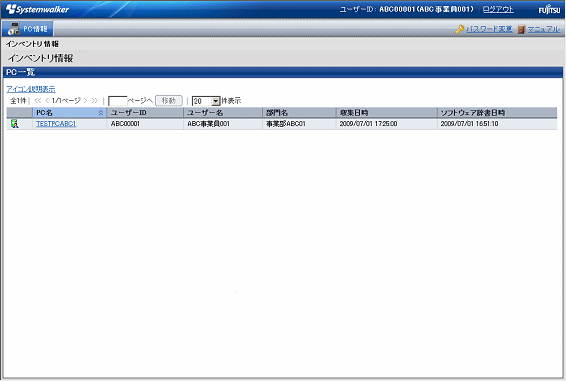Click the 全1件 count text
Image resolution: width=566 pixels, height=381 pixels.
(x=18, y=100)
